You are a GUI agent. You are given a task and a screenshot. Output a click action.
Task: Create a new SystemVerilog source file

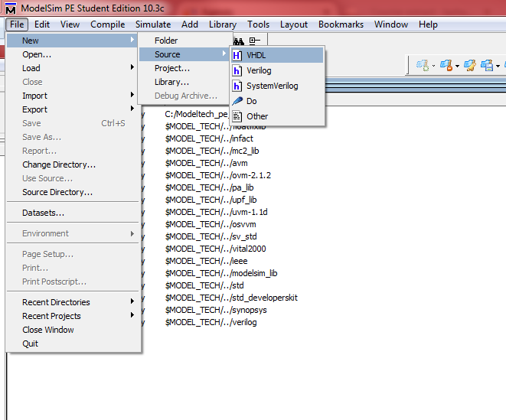click(277, 86)
